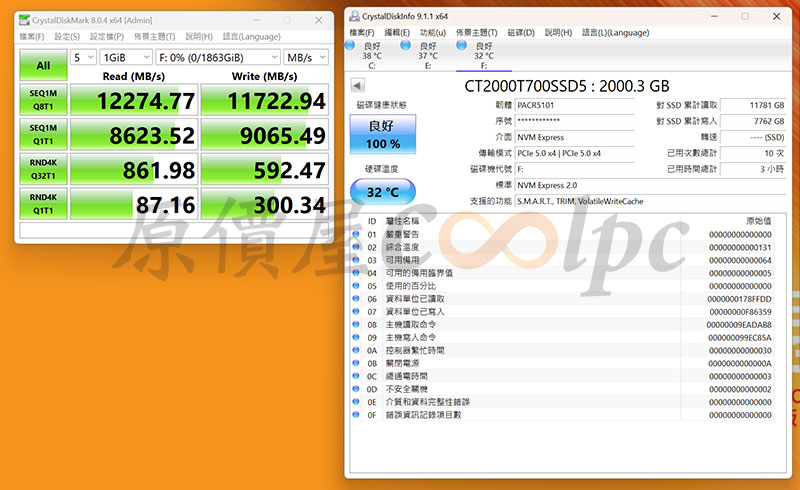Viewport: 800px width, 490px height.
Task: Click the total host reads value 11781 GB
Action: [753, 105]
